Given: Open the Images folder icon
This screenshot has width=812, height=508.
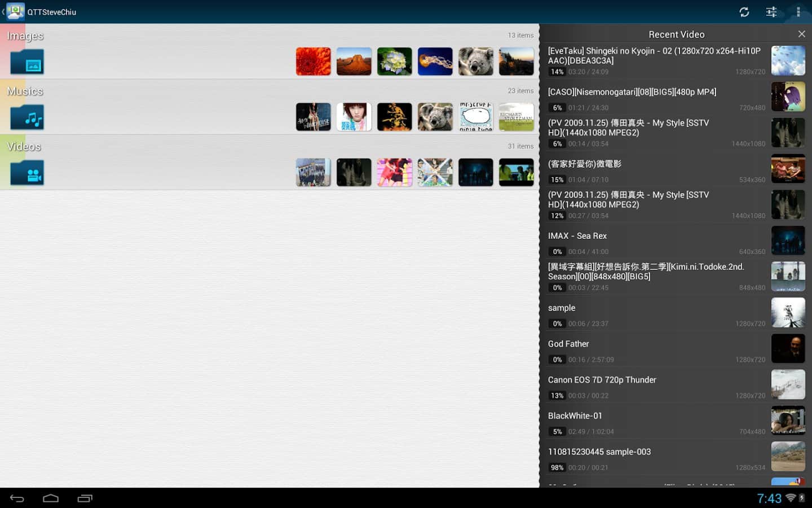Looking at the screenshot, I should (27, 62).
